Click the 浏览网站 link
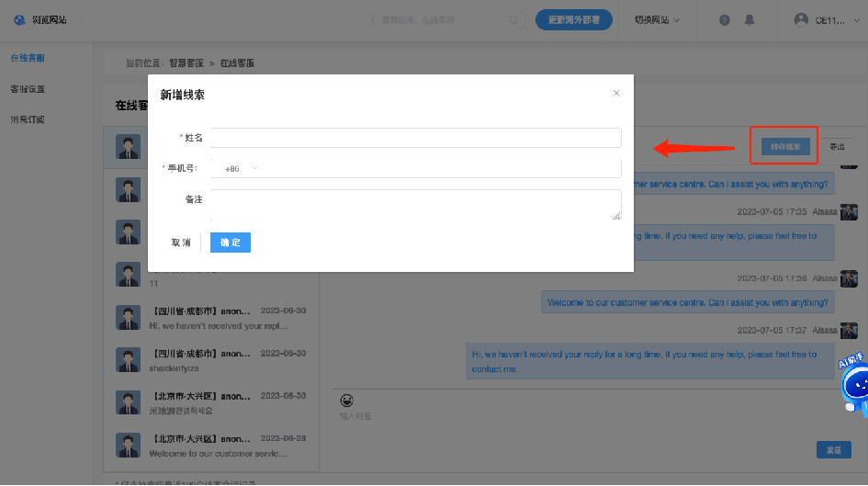Image resolution: width=868 pixels, height=486 pixels. [x=50, y=20]
